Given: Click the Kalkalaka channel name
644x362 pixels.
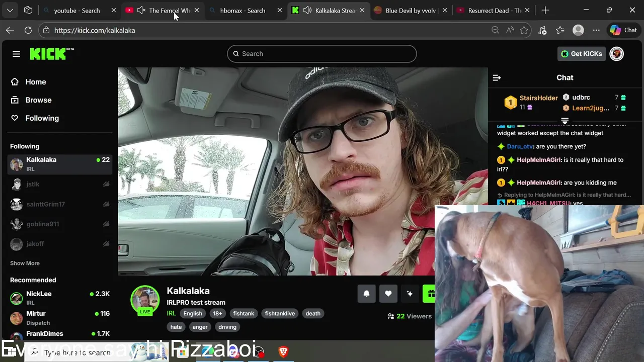Looking at the screenshot, I should click(188, 291).
